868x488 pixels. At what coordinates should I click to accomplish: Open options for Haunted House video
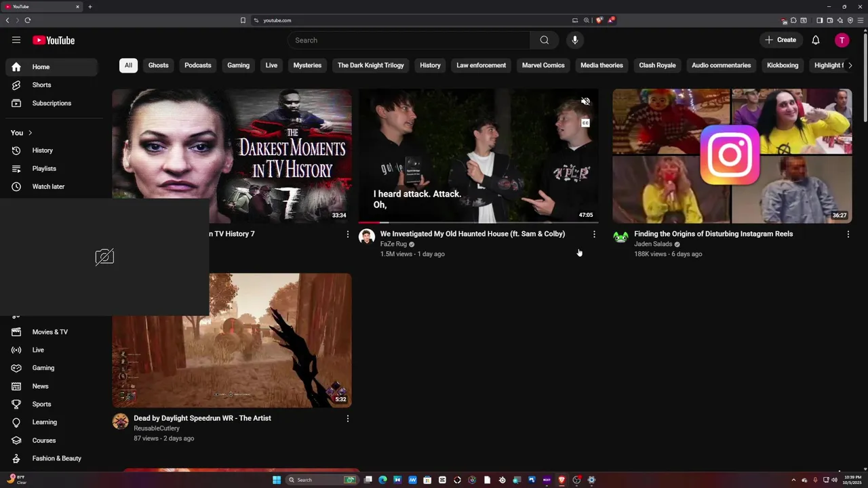(594, 234)
